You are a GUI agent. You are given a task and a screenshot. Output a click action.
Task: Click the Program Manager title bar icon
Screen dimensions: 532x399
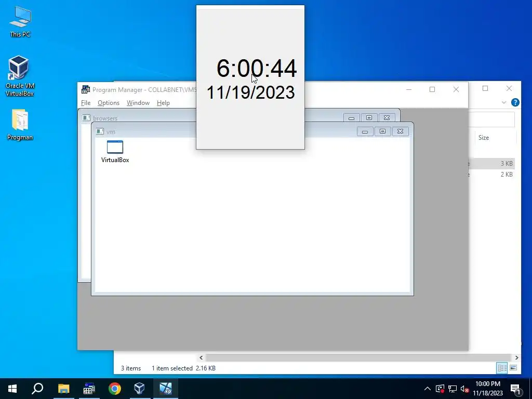86,89
